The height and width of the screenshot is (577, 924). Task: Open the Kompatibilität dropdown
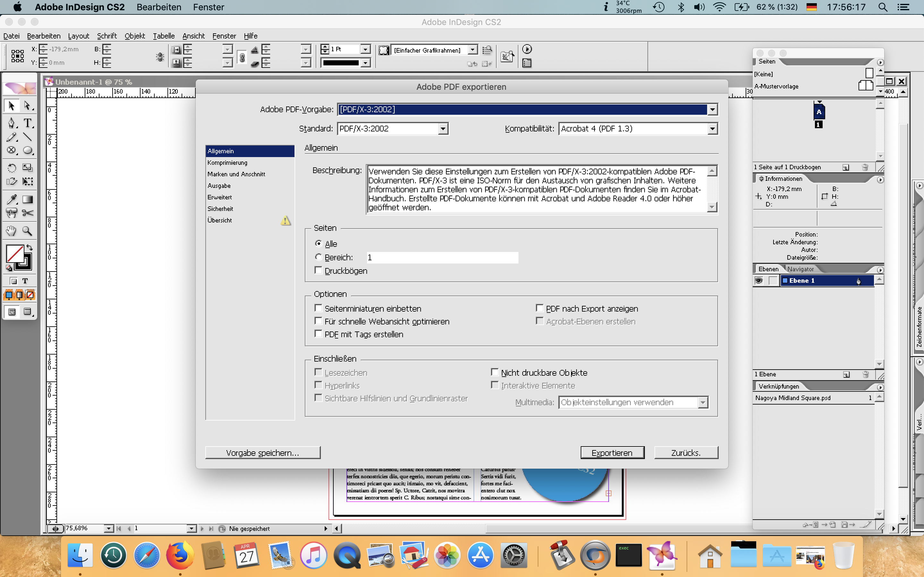713,129
